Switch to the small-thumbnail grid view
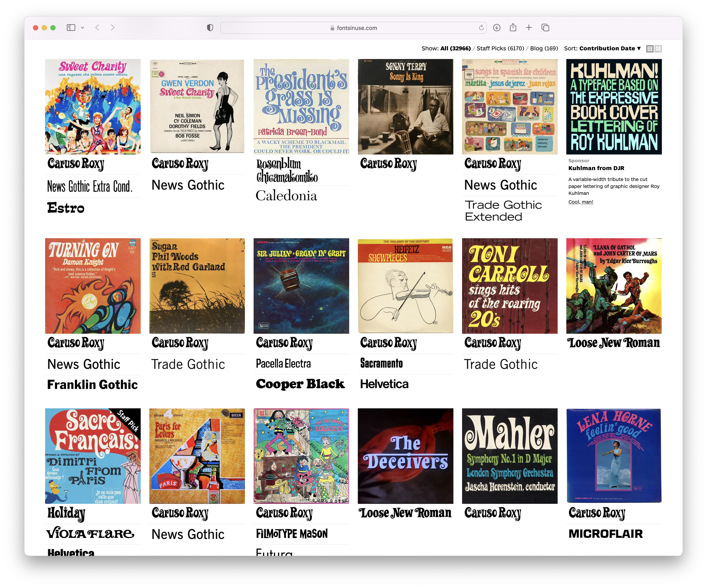This screenshot has height=588, width=707. click(650, 49)
